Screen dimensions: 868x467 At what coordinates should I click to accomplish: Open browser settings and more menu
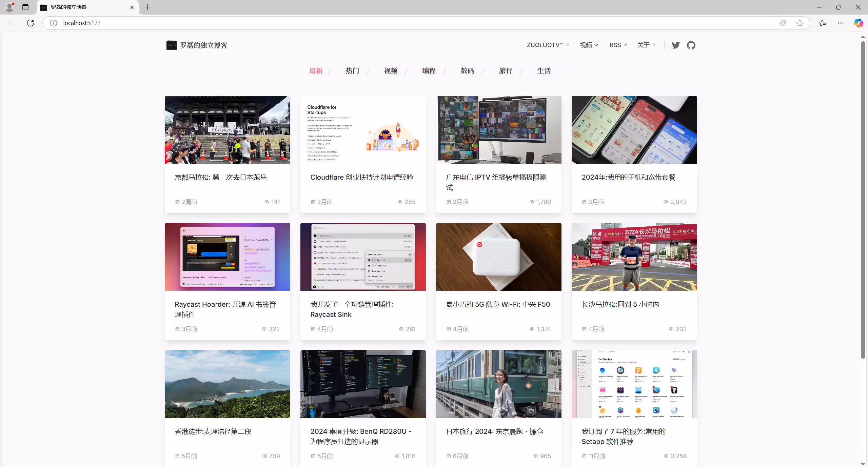[841, 23]
